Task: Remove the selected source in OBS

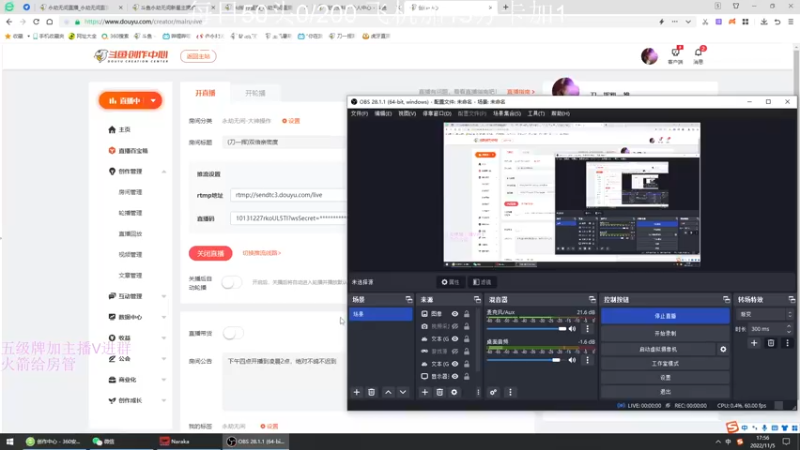Action: 439,392
